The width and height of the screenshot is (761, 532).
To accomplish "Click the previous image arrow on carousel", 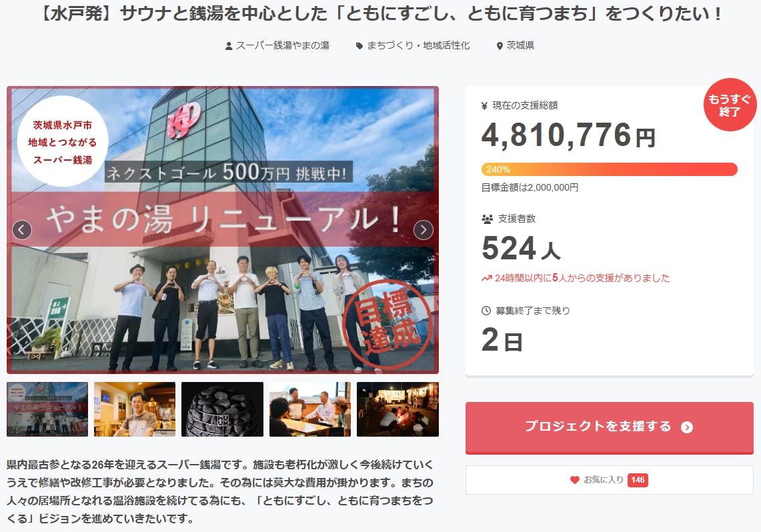I will click(x=22, y=230).
